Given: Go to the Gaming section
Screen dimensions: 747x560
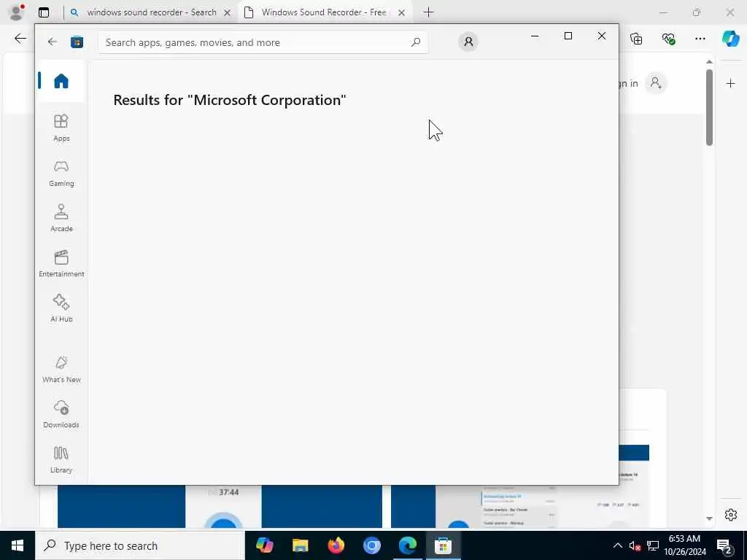Looking at the screenshot, I should [61, 174].
